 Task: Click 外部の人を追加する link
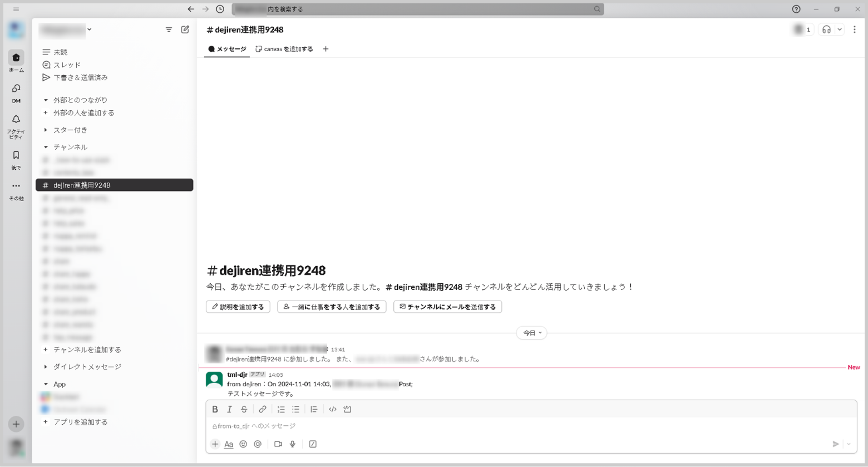[x=83, y=112]
